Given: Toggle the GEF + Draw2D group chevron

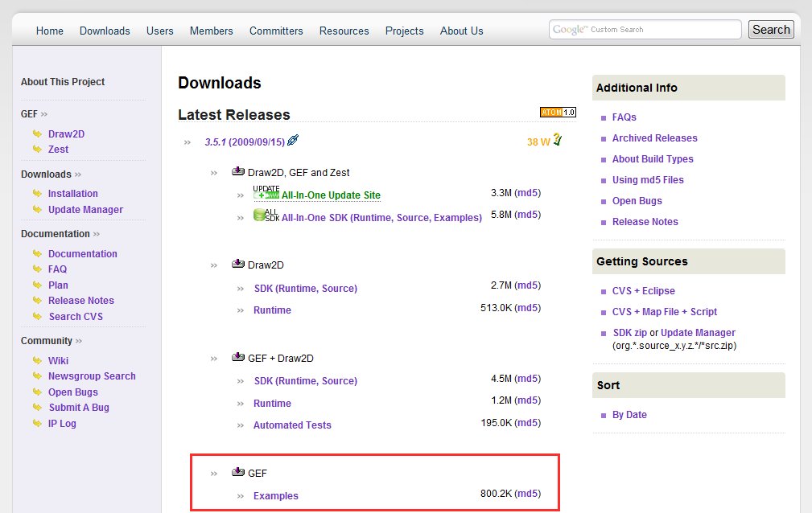Looking at the screenshot, I should [214, 359].
